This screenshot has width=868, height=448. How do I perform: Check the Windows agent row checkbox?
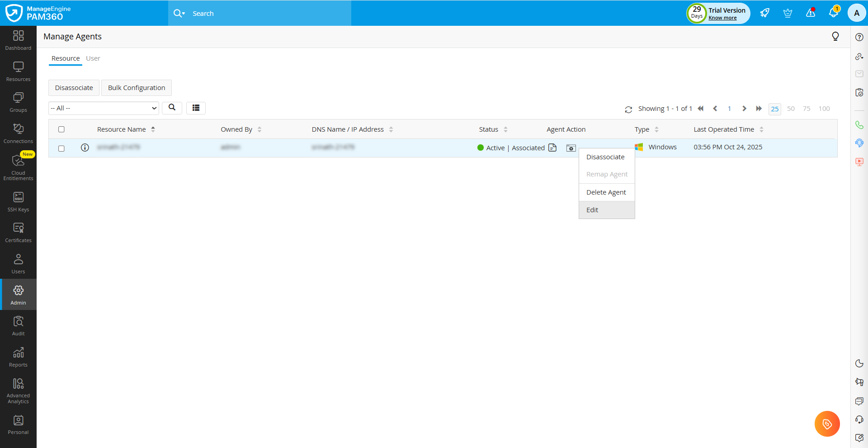click(61, 148)
